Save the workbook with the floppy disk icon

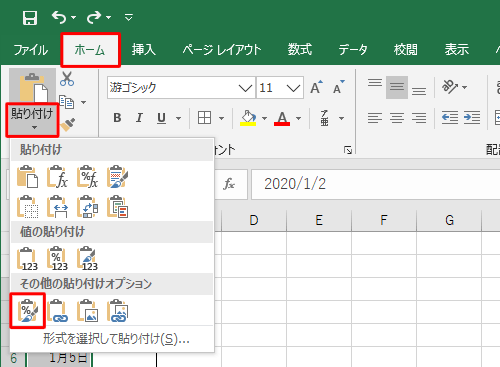pos(30,17)
